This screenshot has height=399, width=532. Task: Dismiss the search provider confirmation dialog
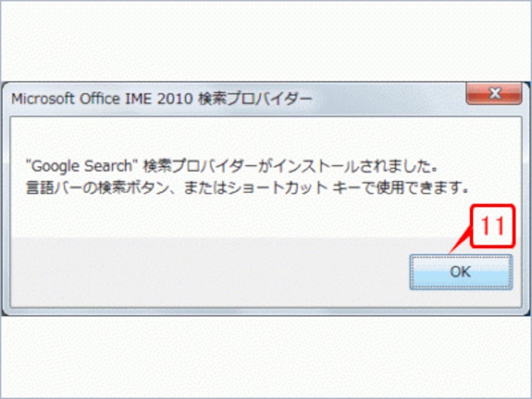click(461, 271)
